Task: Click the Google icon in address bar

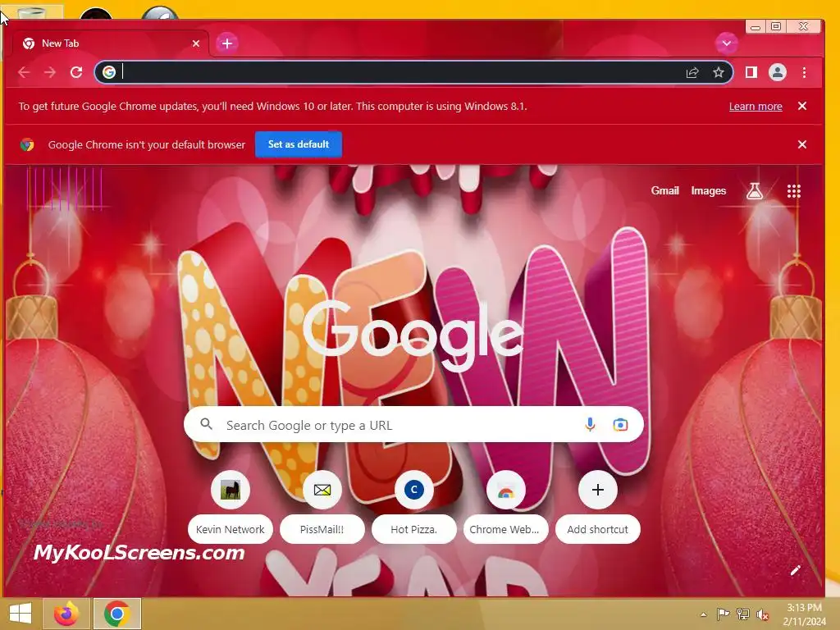Action: (109, 72)
